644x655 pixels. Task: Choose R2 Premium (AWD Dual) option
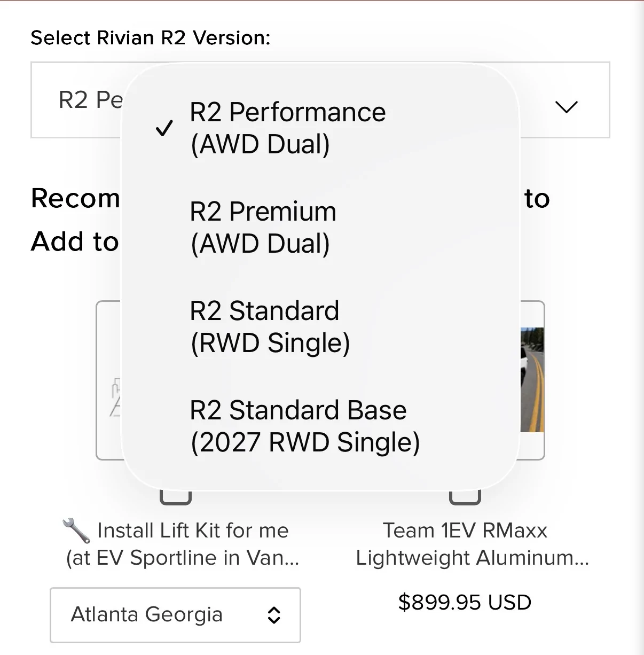click(x=320, y=228)
